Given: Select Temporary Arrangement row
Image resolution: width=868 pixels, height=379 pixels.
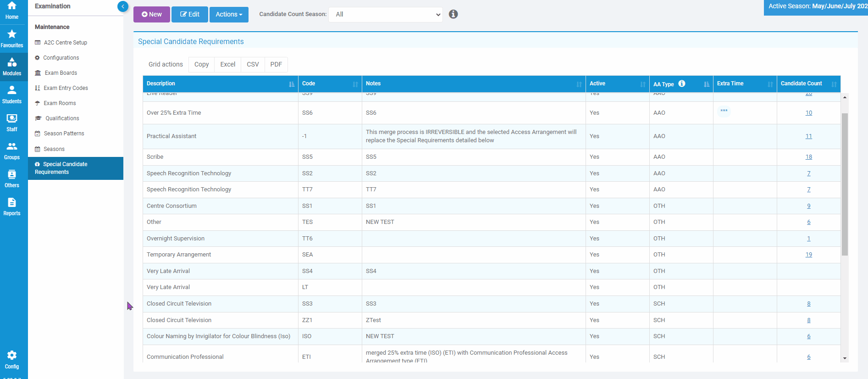Looking at the screenshot, I should coord(492,255).
